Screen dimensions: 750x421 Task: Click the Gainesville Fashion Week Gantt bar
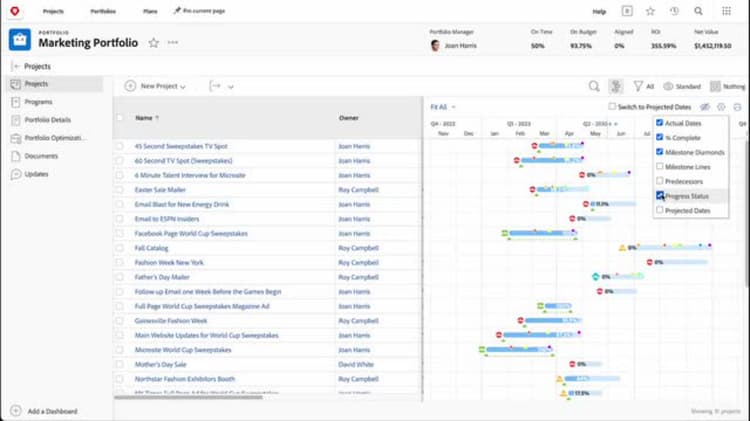tap(552, 320)
